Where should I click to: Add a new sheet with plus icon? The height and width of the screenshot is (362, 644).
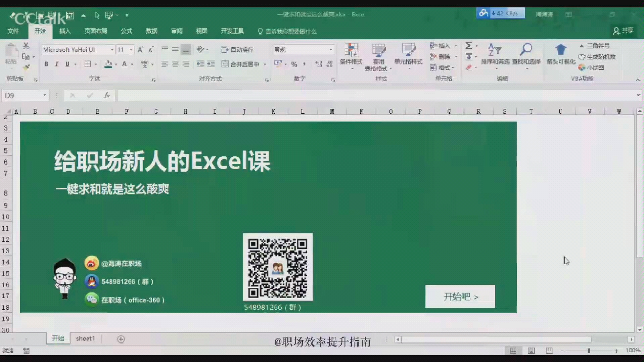tap(121, 339)
